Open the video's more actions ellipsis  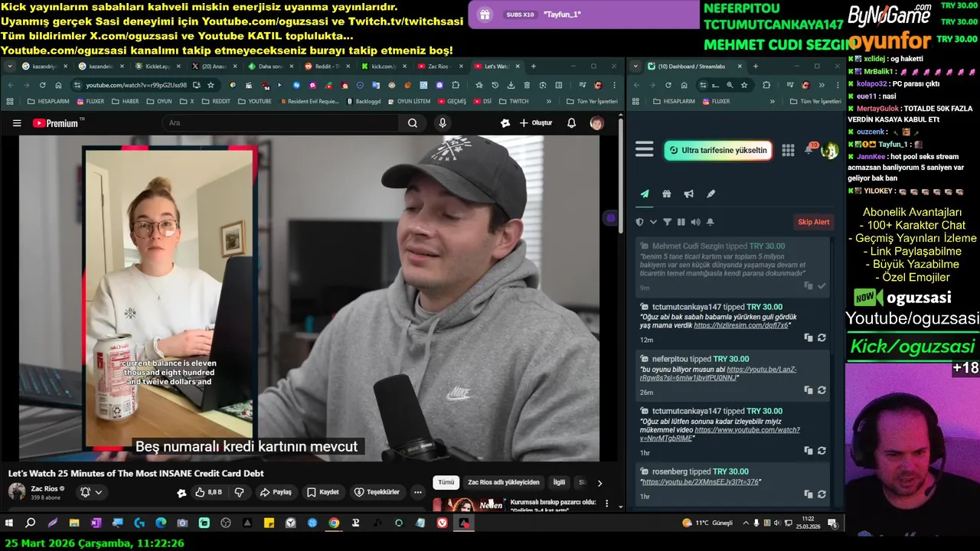[x=418, y=492]
